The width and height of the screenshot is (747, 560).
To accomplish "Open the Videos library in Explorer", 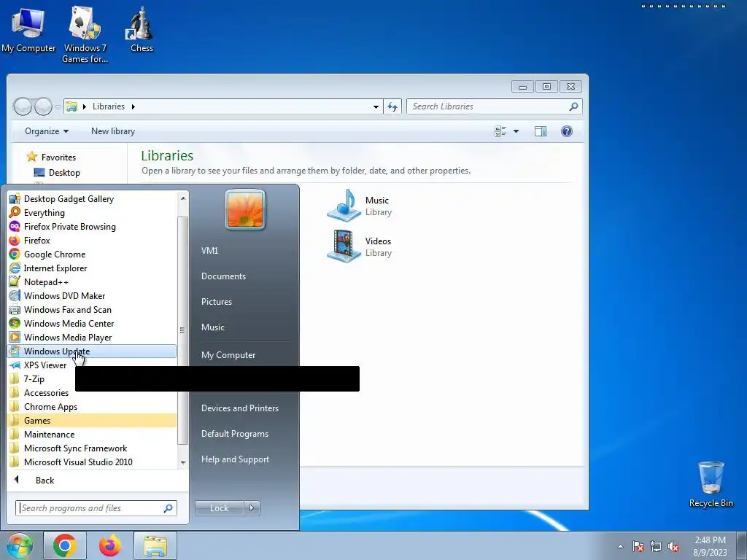I will point(360,246).
